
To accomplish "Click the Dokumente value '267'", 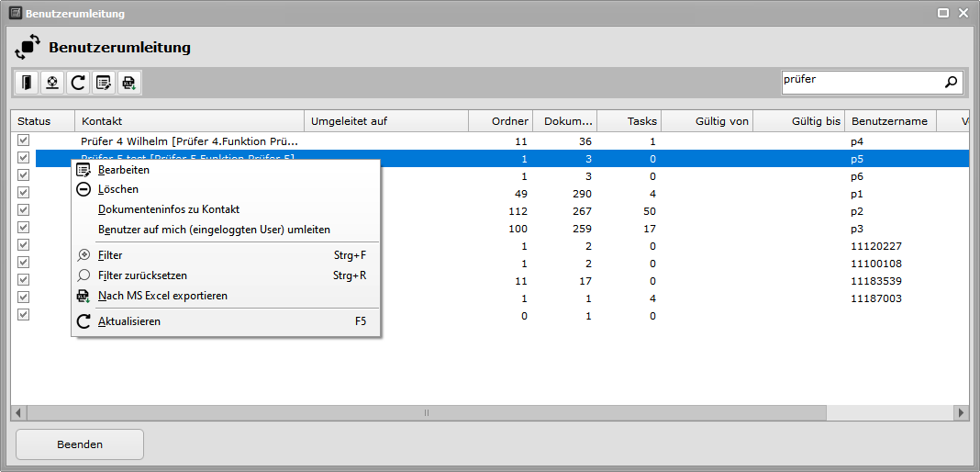I will pos(583,211).
